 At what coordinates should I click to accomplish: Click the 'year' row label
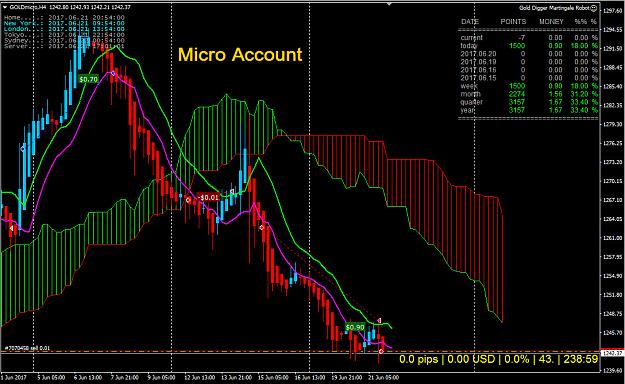click(x=468, y=110)
